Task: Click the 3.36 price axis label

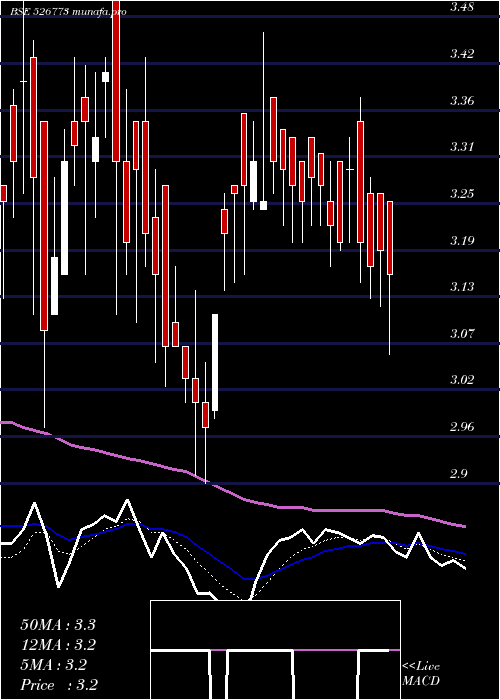Action: (462, 101)
